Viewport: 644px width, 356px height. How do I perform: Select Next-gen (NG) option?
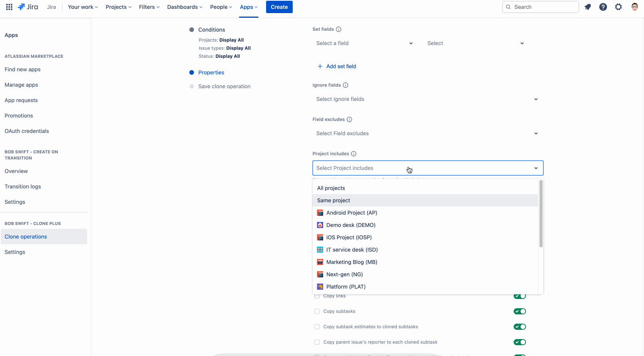(425, 274)
